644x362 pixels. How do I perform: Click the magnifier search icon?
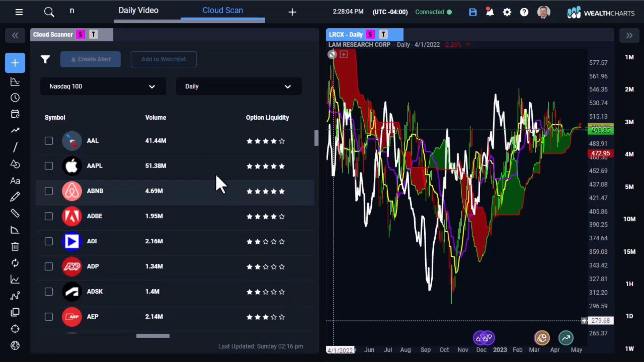click(x=49, y=12)
